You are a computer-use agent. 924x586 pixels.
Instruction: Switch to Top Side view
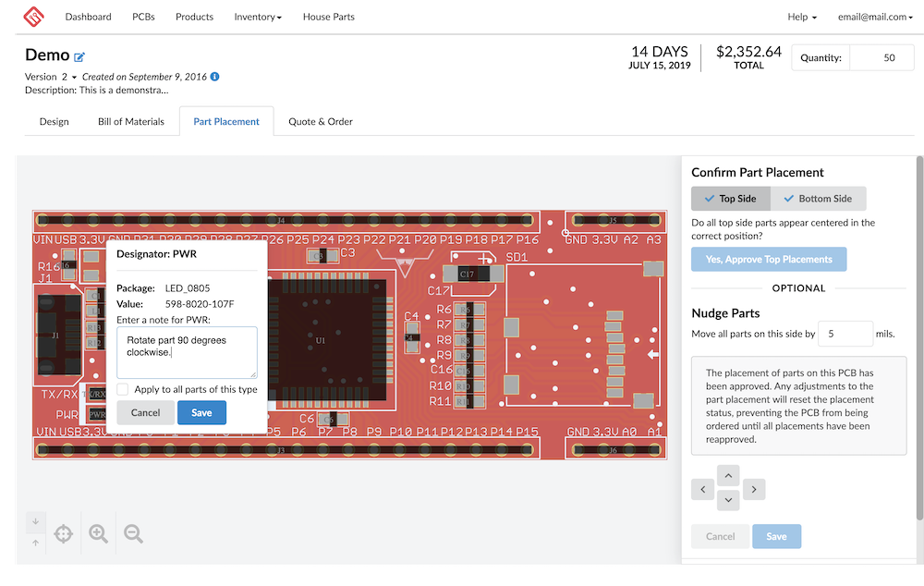[731, 199]
